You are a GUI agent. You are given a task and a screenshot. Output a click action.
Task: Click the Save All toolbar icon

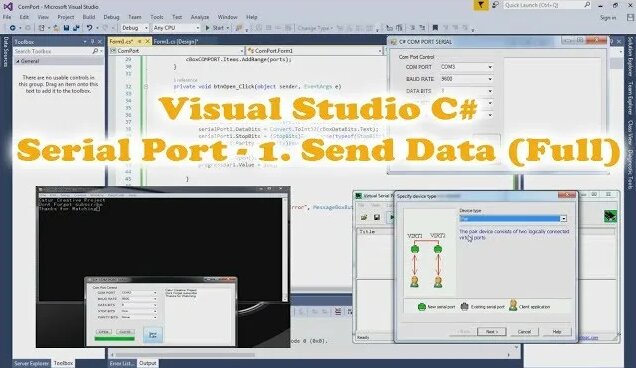coord(76,28)
